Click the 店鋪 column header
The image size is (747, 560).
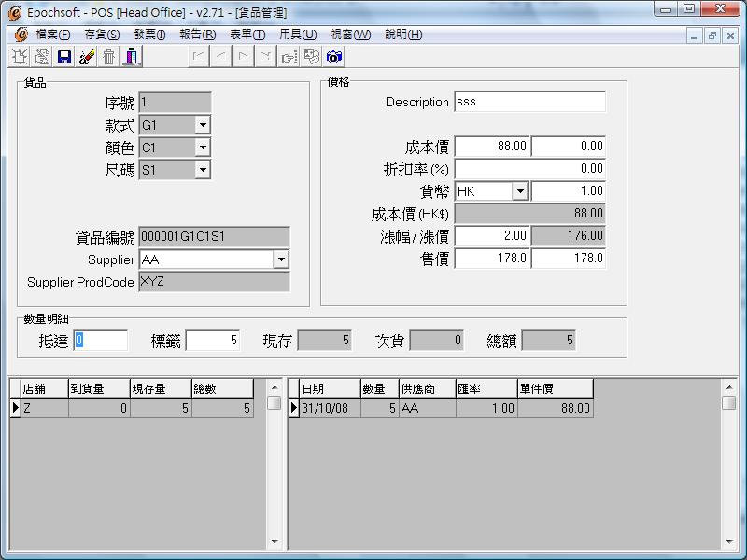[44, 388]
